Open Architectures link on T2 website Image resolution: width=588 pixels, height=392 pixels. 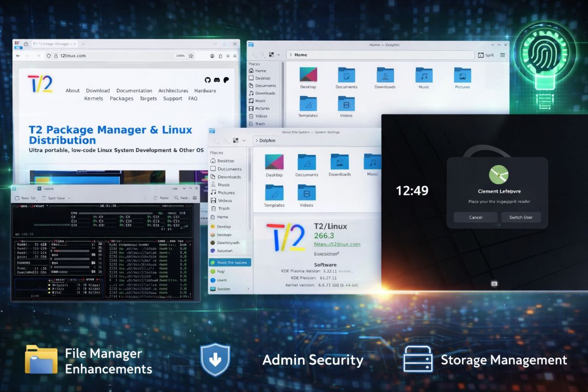pos(173,91)
